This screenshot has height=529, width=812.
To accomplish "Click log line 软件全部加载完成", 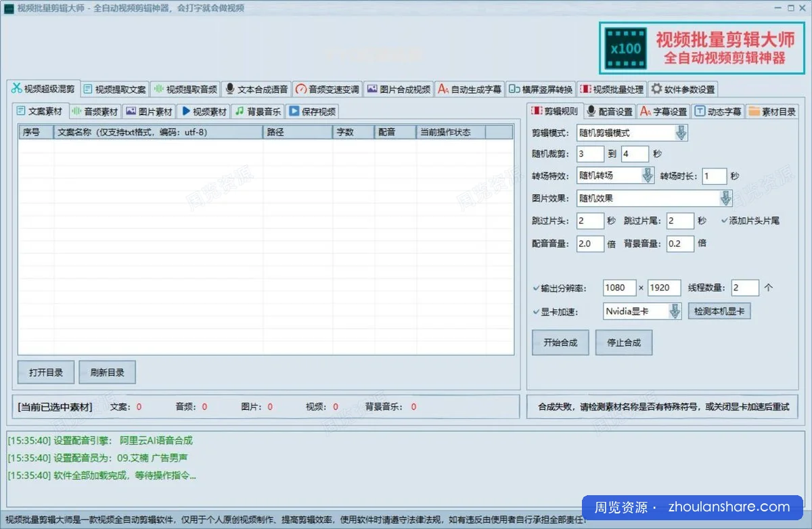I will [102, 475].
